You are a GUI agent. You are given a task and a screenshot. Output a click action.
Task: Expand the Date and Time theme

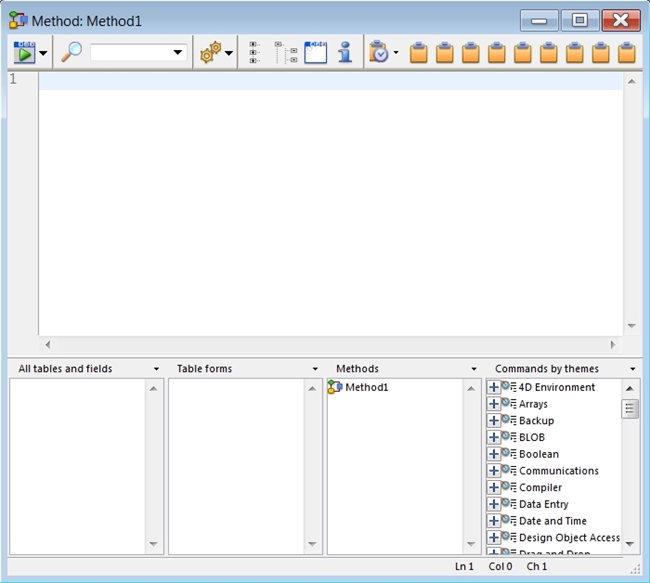pos(494,521)
